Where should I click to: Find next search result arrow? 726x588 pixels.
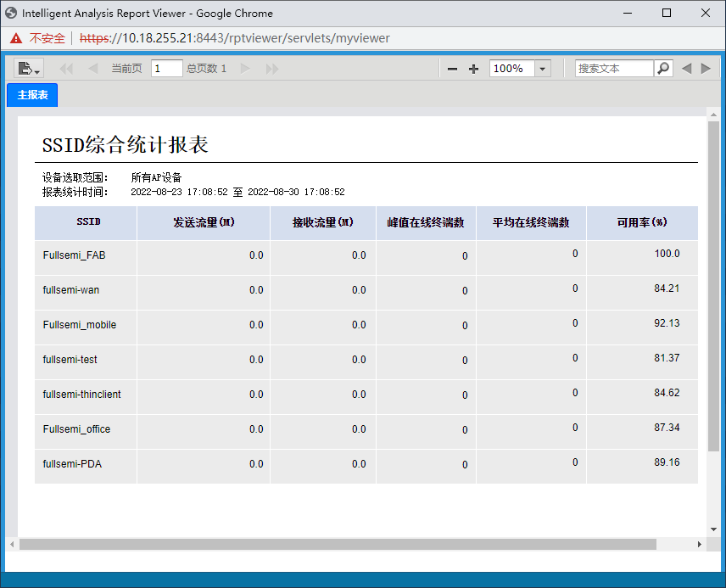(706, 69)
